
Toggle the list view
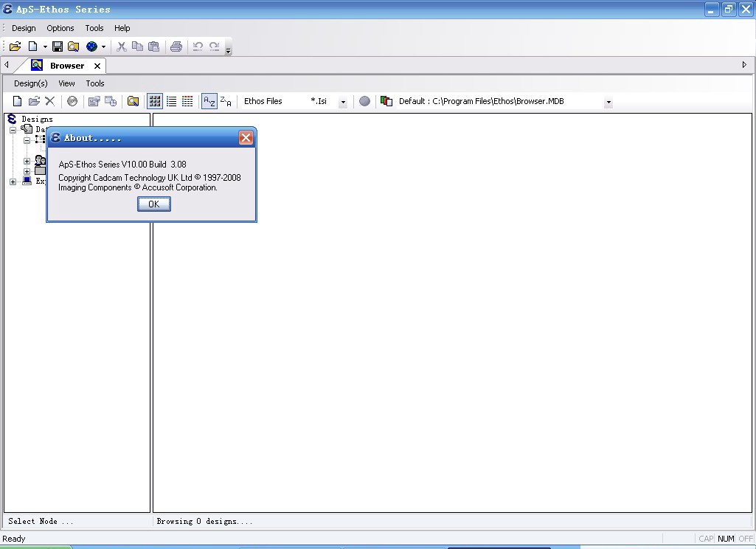[172, 101]
